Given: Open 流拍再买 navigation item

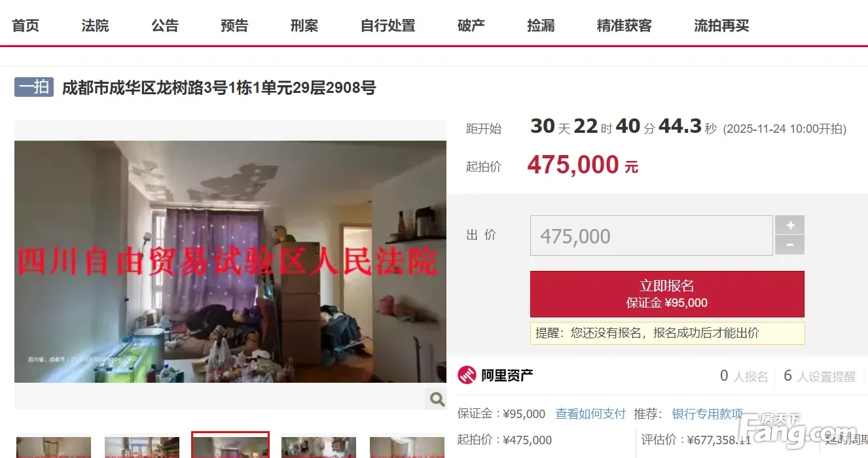Looking at the screenshot, I should click(x=721, y=26).
